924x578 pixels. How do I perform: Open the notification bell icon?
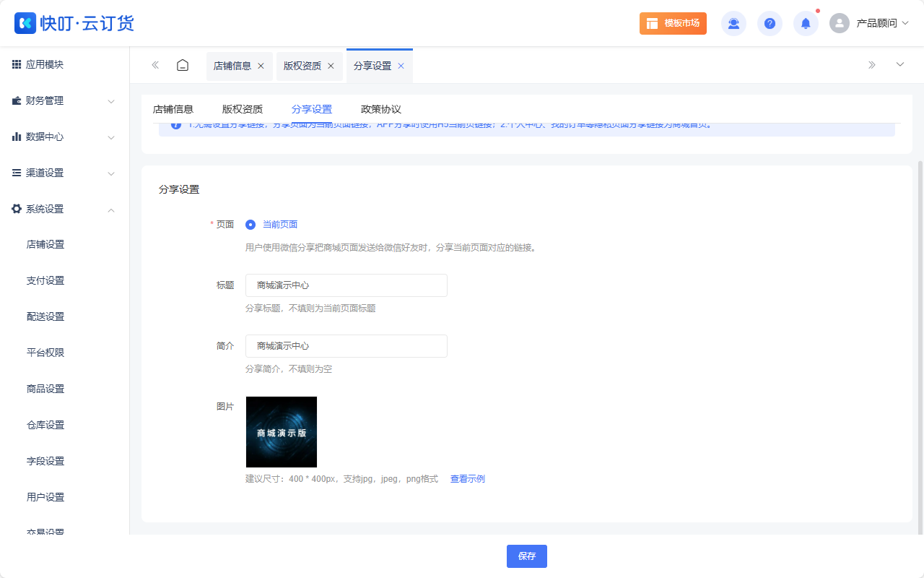806,23
